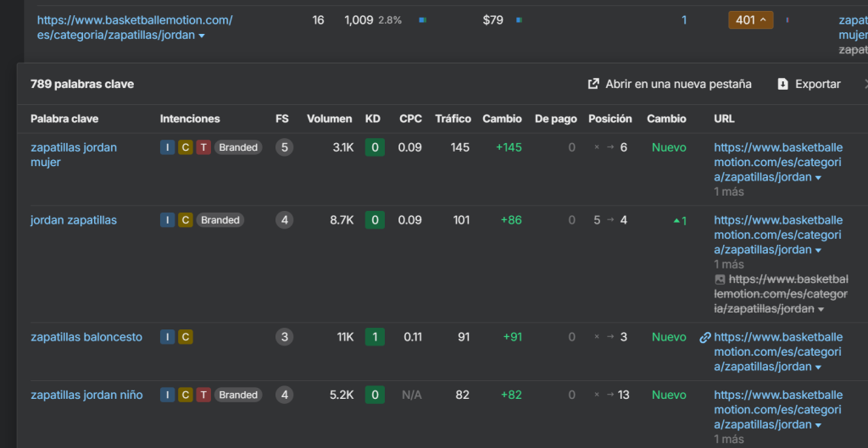Click the green KD 1 badge

[x=373, y=337]
